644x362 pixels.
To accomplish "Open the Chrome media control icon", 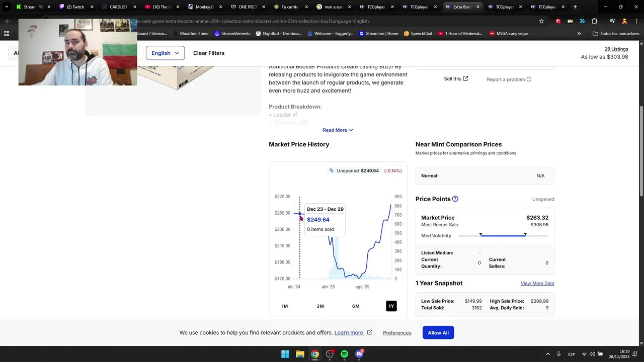I will coord(612,21).
